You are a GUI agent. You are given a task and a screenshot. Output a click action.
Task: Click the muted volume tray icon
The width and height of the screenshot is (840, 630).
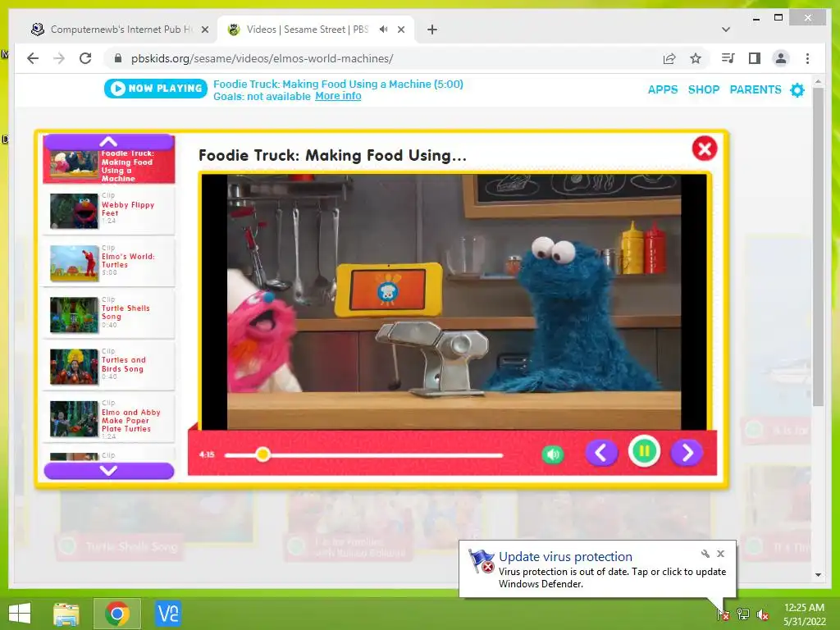point(763,614)
